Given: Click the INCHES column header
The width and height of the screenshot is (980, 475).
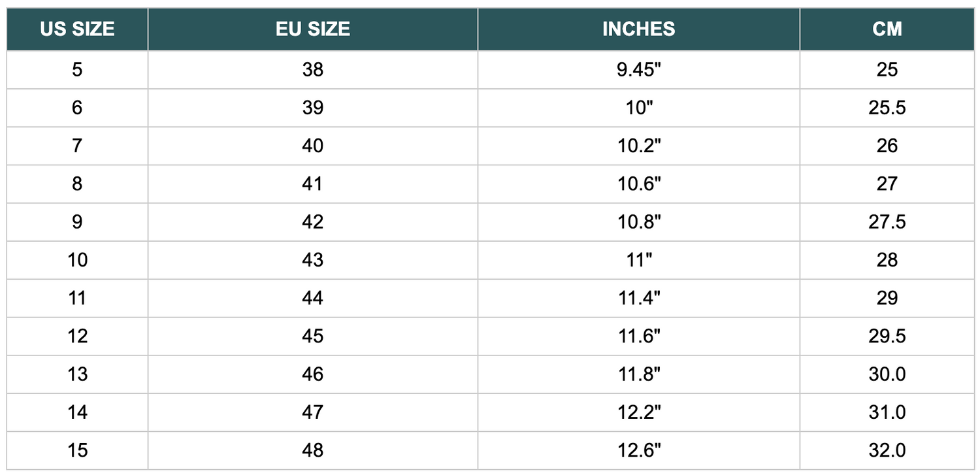Looking at the screenshot, I should pyautogui.click(x=638, y=29).
